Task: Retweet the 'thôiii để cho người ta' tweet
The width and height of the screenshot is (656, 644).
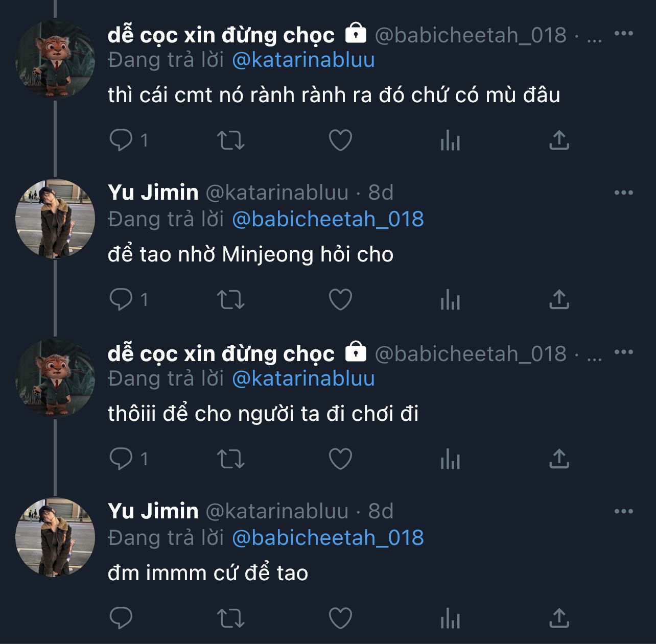Action: tap(231, 459)
